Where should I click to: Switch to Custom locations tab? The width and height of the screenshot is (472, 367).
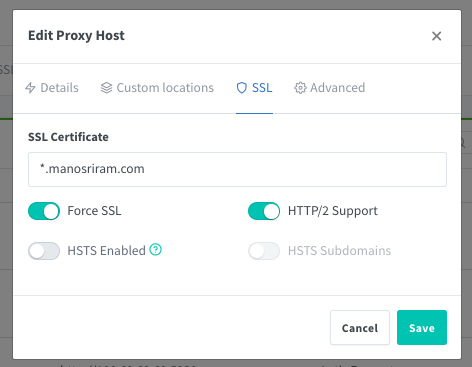point(157,88)
